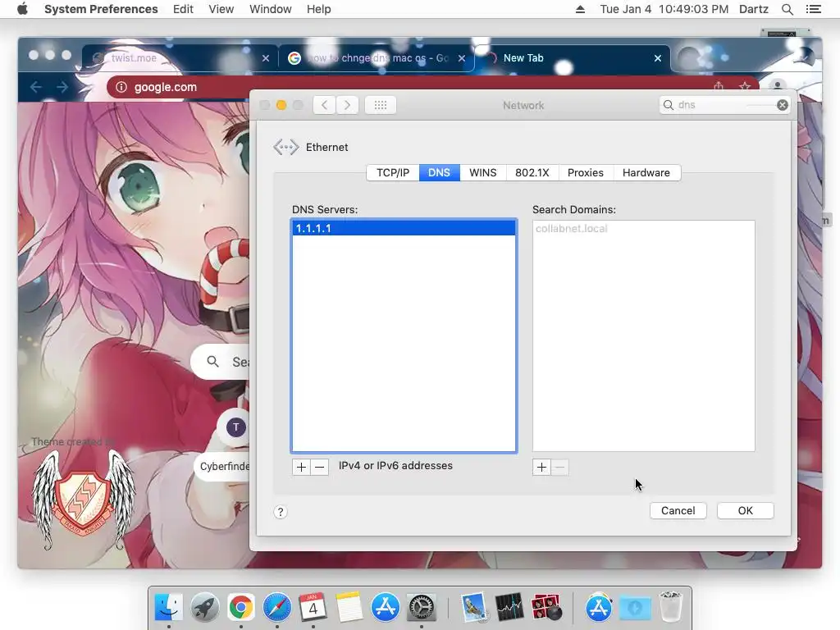Viewport: 840px width, 630px height.
Task: Open the Downloads folder in dock
Action: click(635, 608)
